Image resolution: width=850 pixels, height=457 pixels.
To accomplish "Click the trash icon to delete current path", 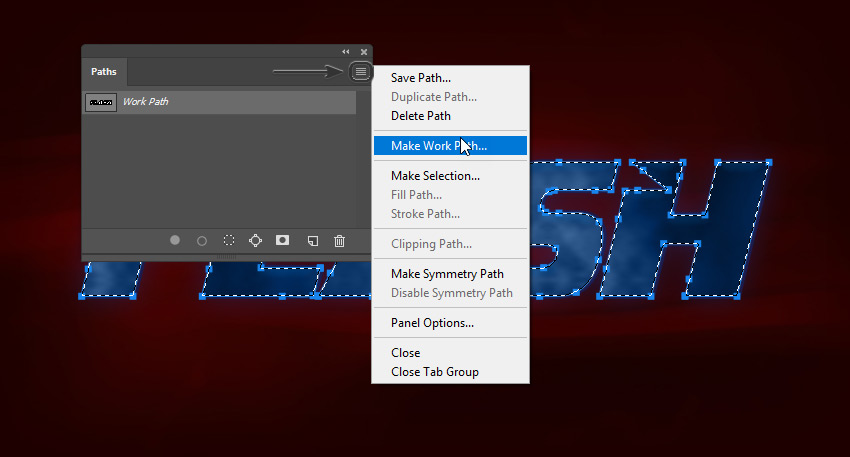I will (340, 240).
